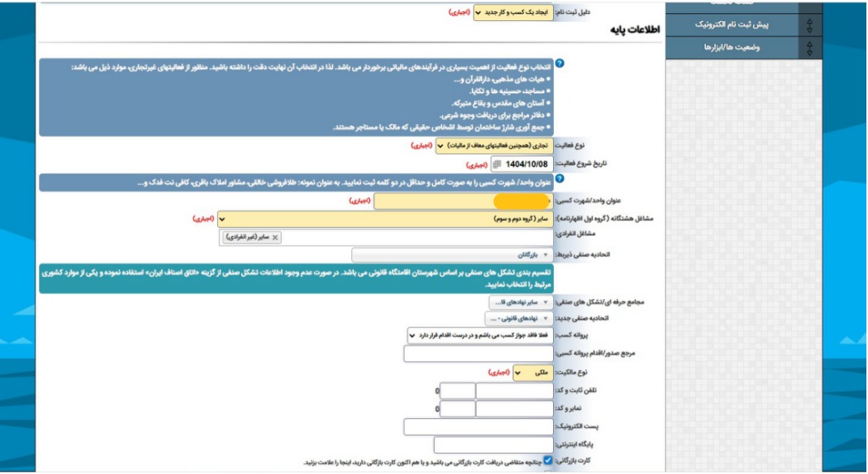
Task: Click the expand arrows icon for پیش ثبت نام الکترونیک
Action: pyautogui.click(x=810, y=25)
